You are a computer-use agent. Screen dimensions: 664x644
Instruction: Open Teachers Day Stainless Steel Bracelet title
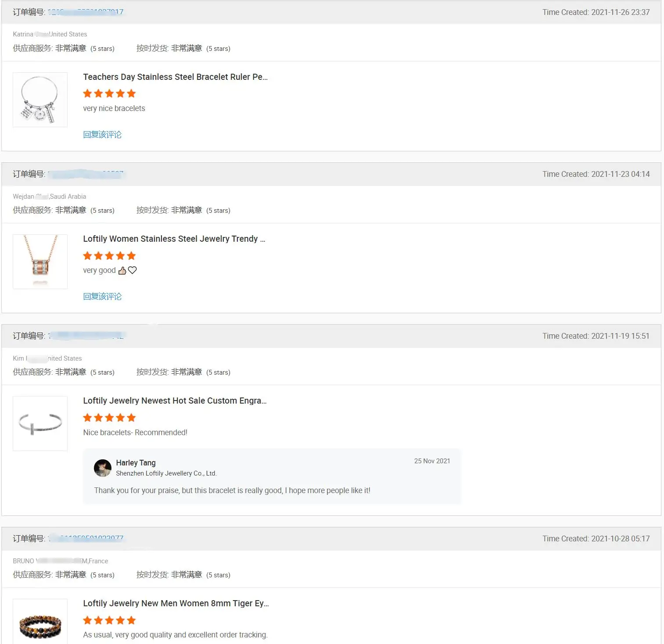click(x=175, y=77)
